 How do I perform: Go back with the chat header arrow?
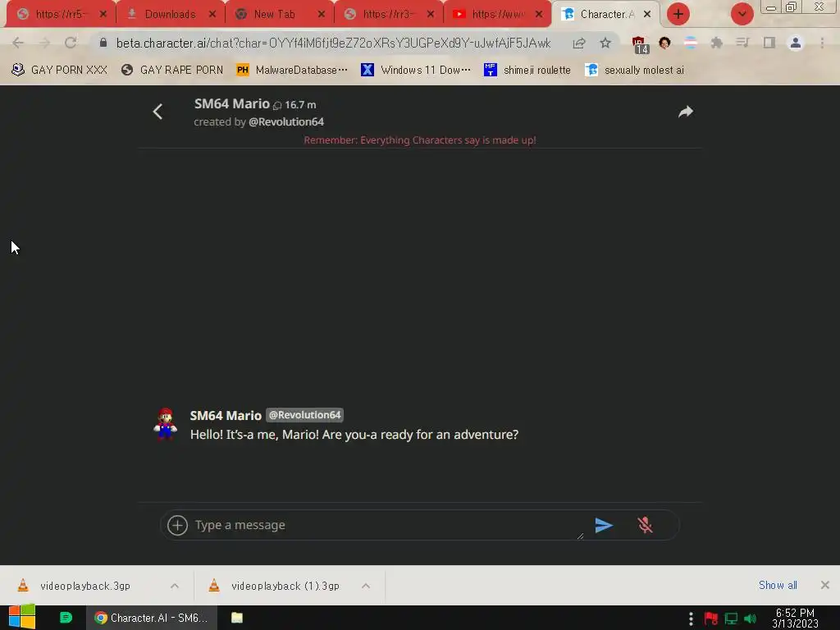157,112
